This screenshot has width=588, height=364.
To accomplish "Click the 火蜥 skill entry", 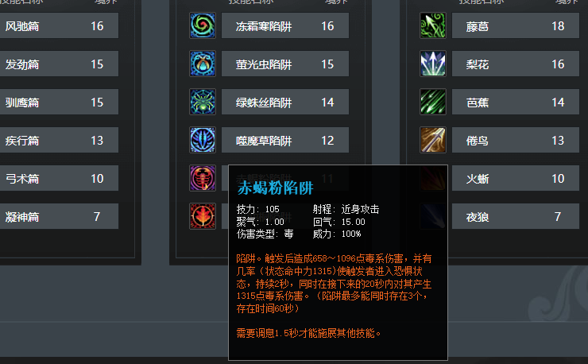I will 515,178.
